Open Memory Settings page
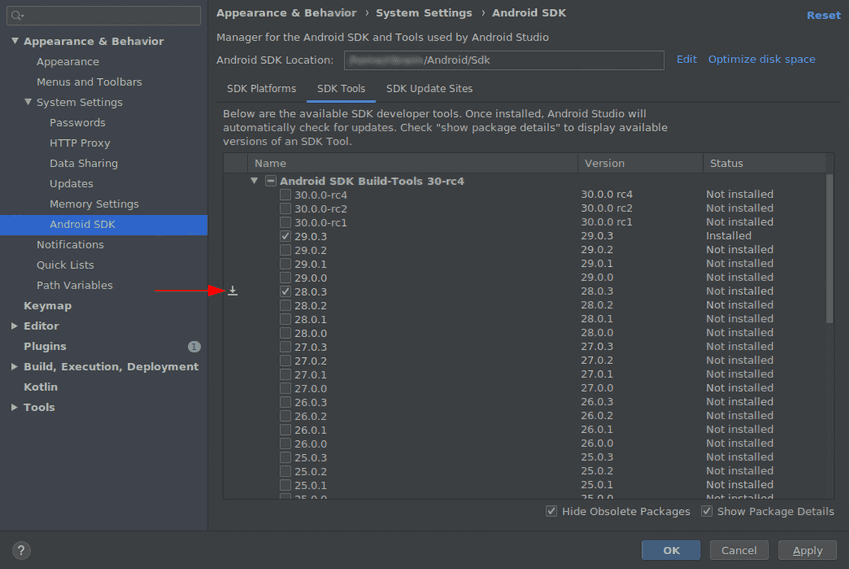 94,204
